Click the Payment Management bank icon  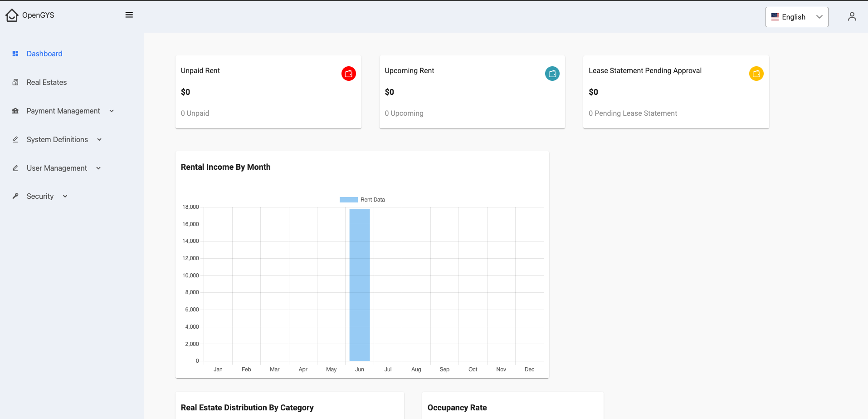[15, 111]
